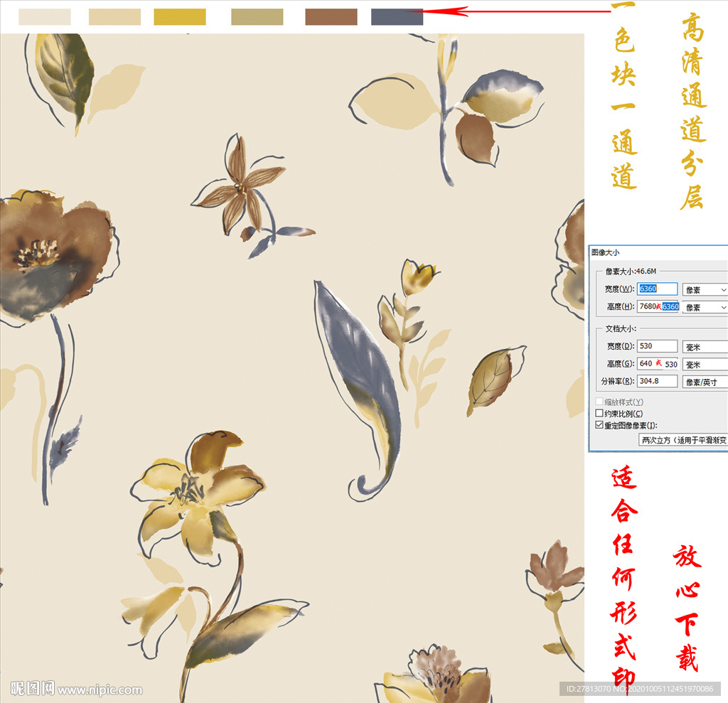The width and height of the screenshot is (728, 703).
Task: Click the 像素大小:46.6M label
Action: (x=631, y=271)
